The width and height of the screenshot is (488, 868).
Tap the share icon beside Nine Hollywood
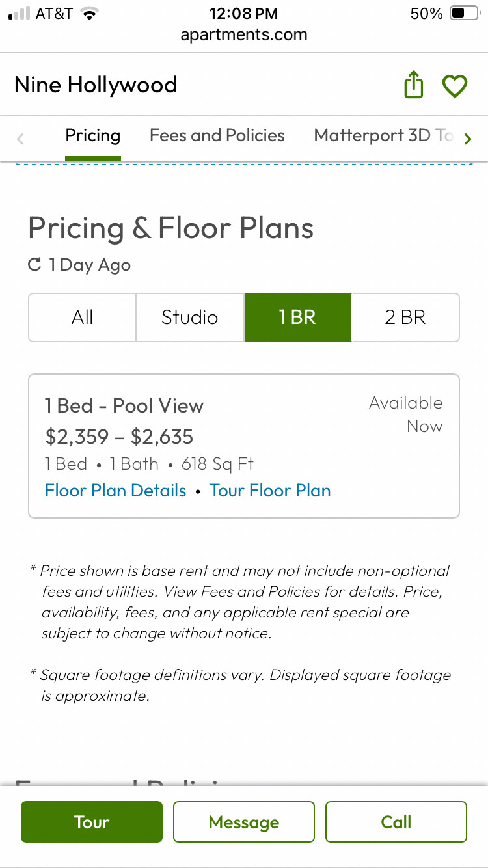click(414, 85)
